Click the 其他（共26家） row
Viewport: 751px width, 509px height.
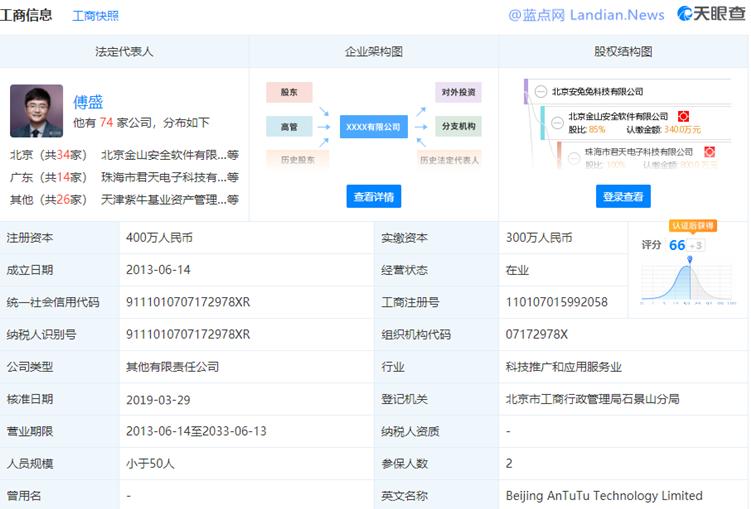click(125, 199)
